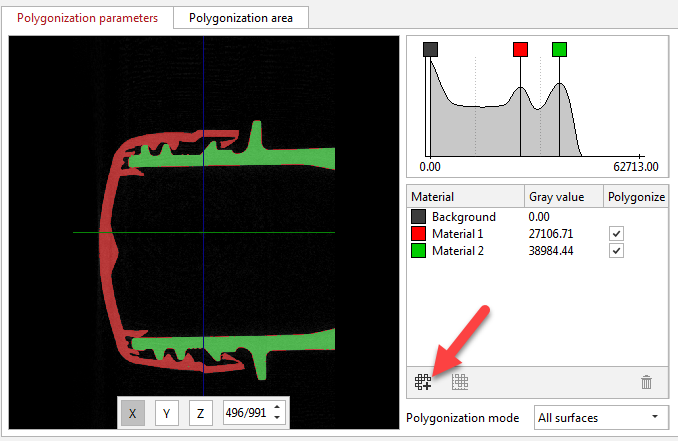Uncheck Polygonize for Material 1

tap(616, 234)
